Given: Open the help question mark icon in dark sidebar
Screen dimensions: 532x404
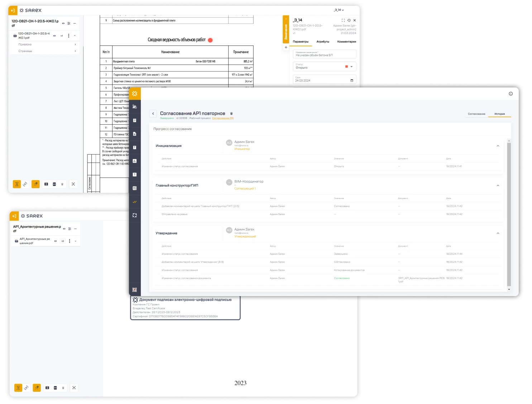Looking at the screenshot, I should click(x=135, y=175).
